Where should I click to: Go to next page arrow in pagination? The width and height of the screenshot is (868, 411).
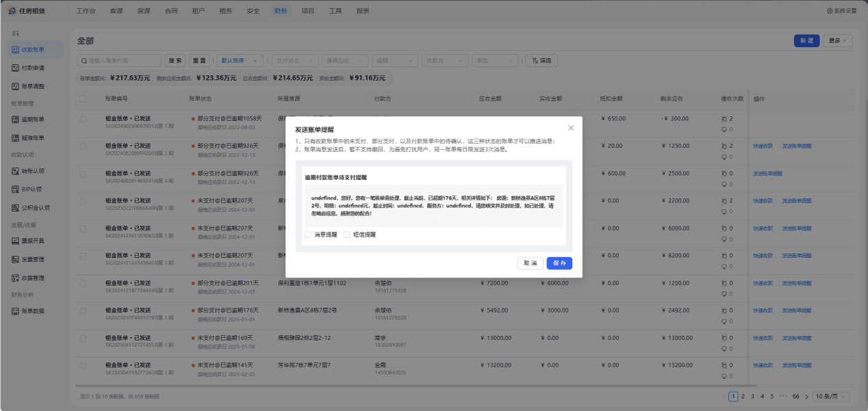[x=808, y=396]
